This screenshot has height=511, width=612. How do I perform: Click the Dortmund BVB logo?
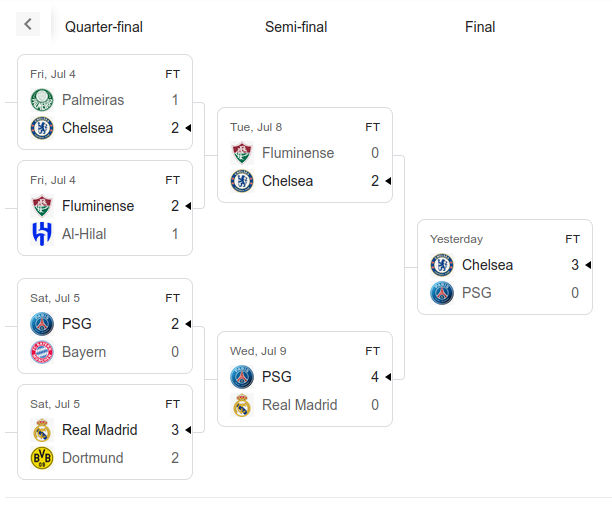coord(42,458)
